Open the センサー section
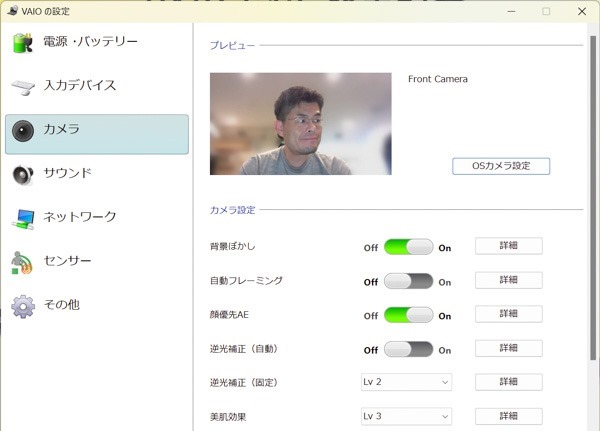This screenshot has width=600, height=431. (x=67, y=261)
